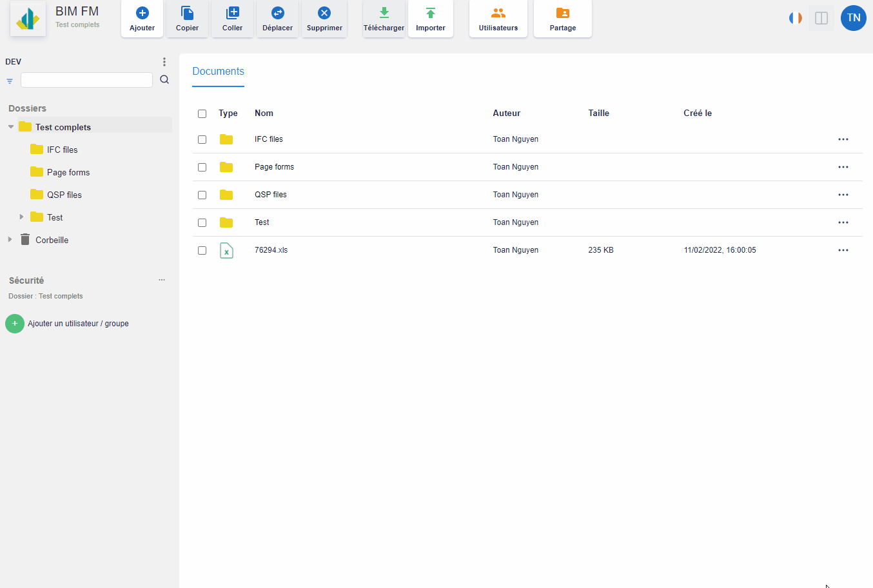This screenshot has width=873, height=588.
Task: Collapse the Test complets folder tree
Action: point(11,127)
